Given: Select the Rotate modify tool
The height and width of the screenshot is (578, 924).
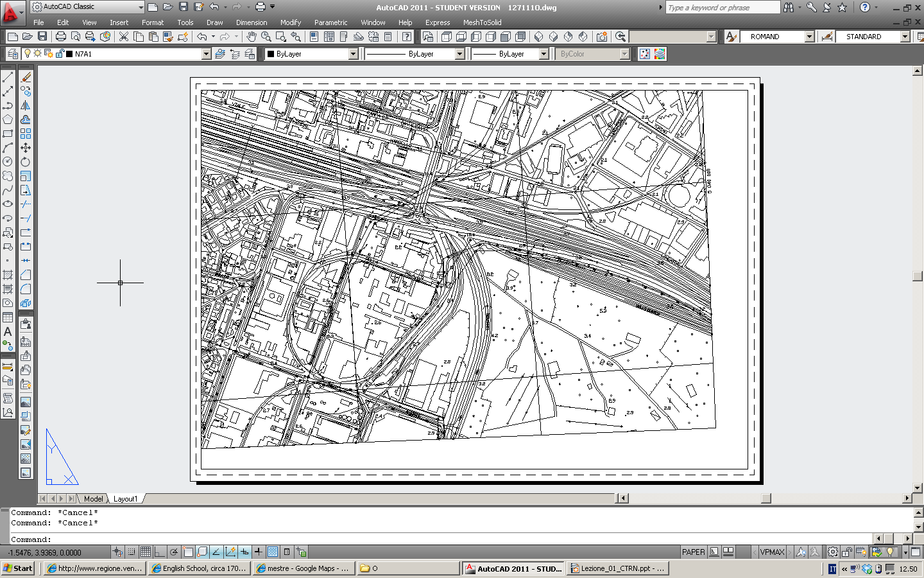Looking at the screenshot, I should point(26,162).
